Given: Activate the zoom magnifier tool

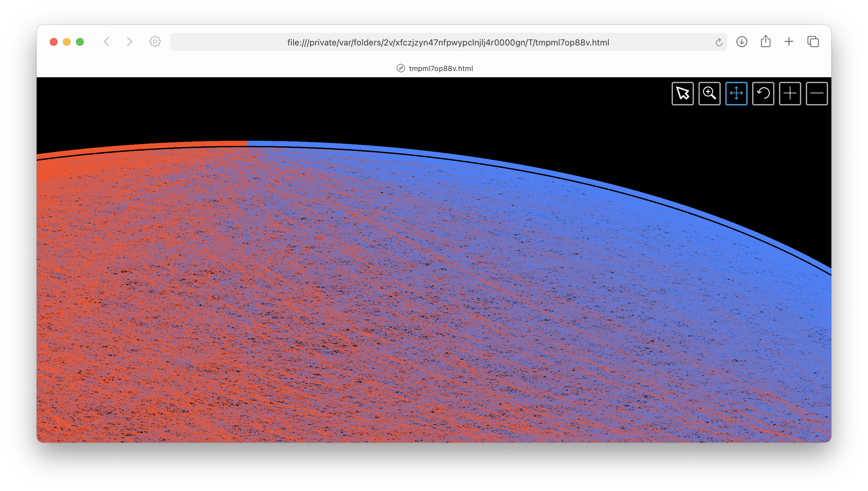Looking at the screenshot, I should [x=709, y=93].
